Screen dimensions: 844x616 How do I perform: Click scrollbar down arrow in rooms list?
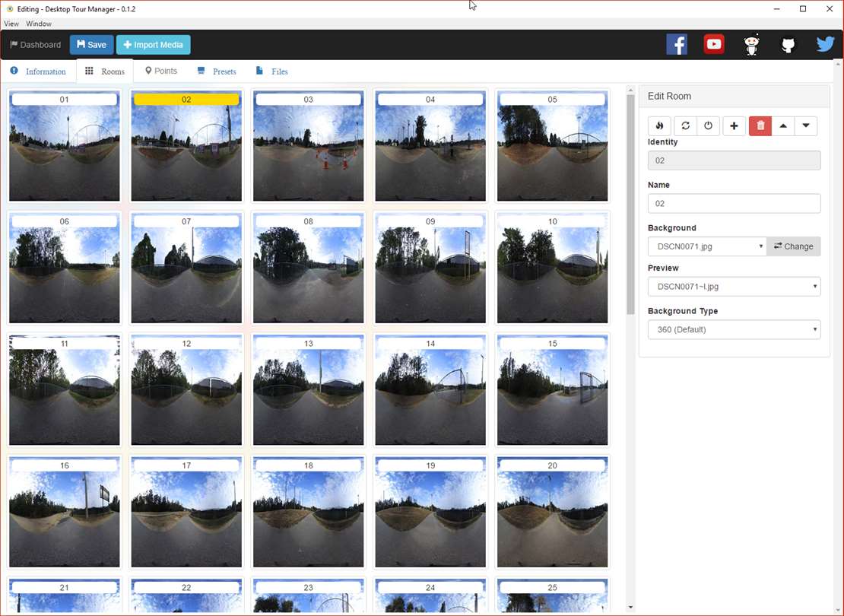(x=631, y=608)
